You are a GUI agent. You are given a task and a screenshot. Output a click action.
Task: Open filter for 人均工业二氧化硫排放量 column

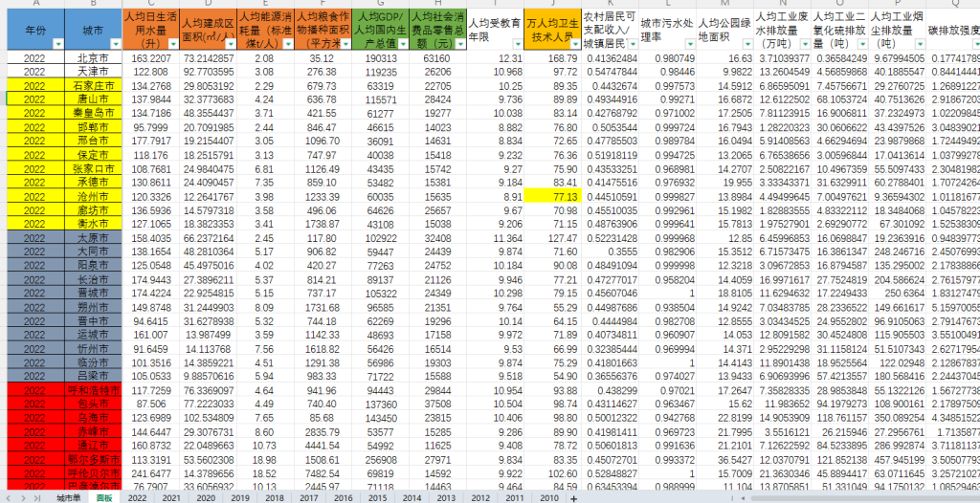pyautogui.click(x=862, y=44)
